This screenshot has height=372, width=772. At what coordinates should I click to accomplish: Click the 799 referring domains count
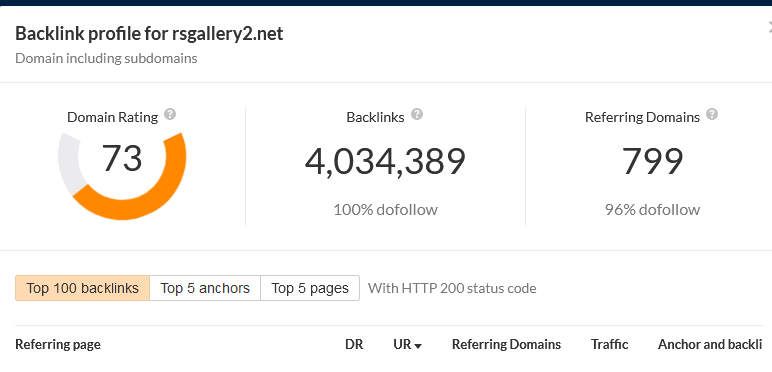coord(652,161)
